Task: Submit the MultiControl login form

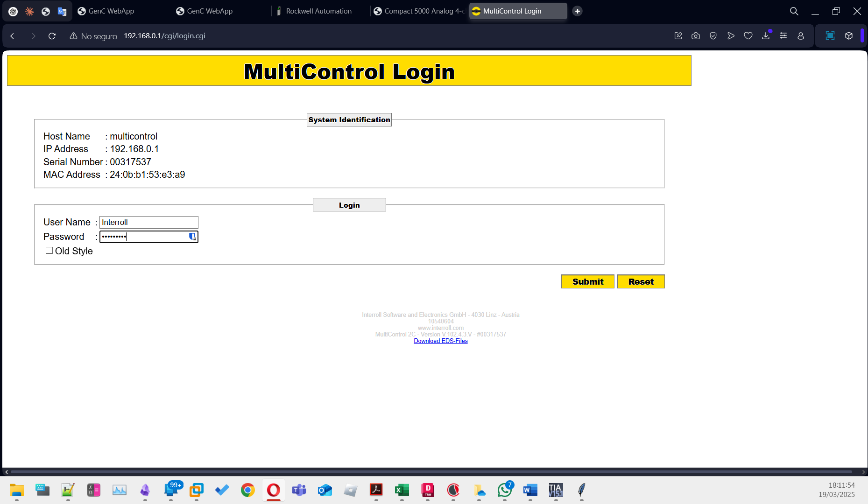Action: tap(587, 281)
